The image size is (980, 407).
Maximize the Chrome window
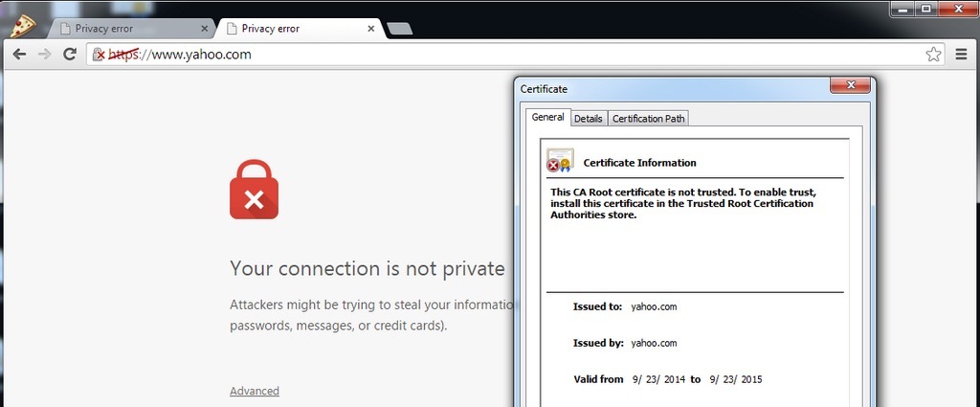pyautogui.click(x=926, y=9)
